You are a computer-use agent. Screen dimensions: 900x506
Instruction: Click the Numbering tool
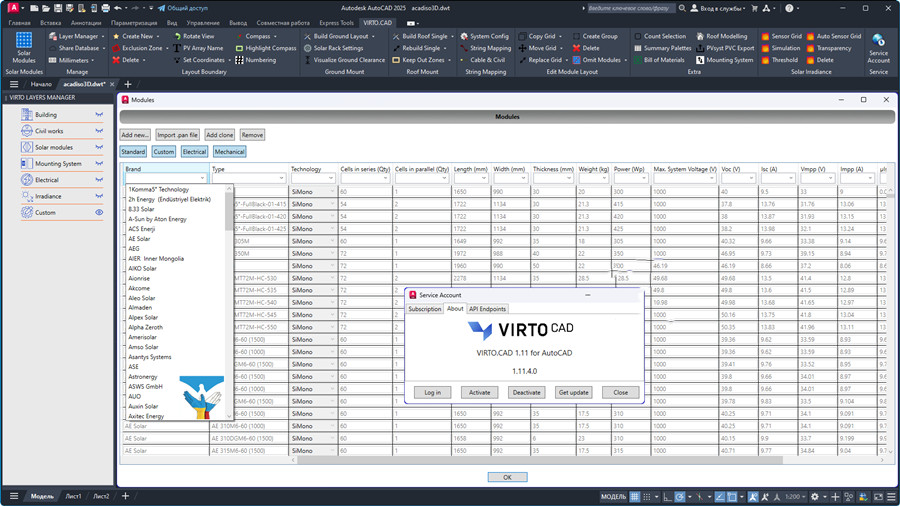tap(256, 60)
